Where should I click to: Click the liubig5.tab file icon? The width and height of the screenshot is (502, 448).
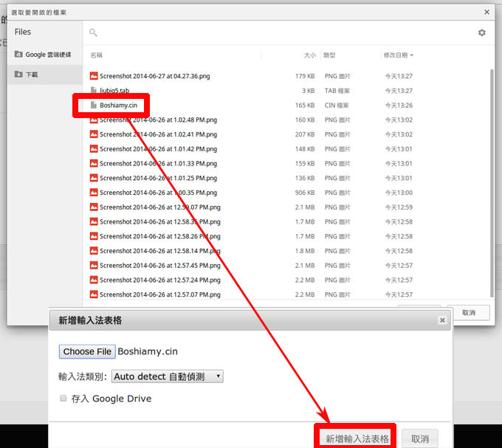94,91
